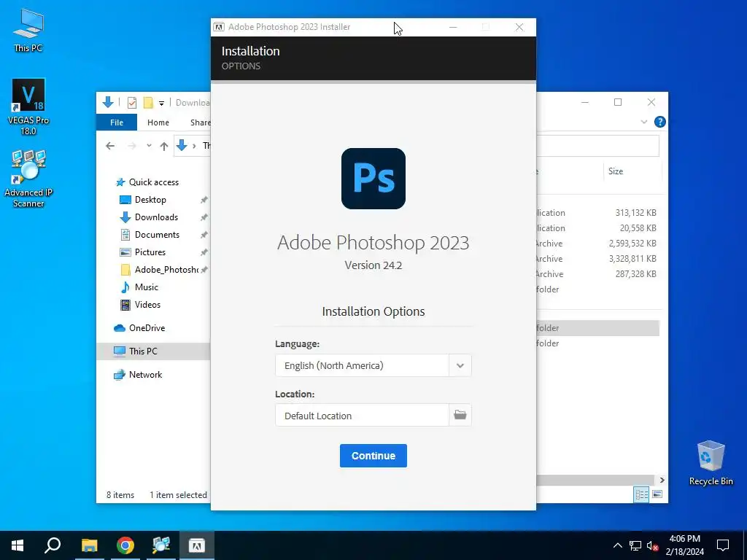Open Share tab in File Explorer

(x=200, y=122)
